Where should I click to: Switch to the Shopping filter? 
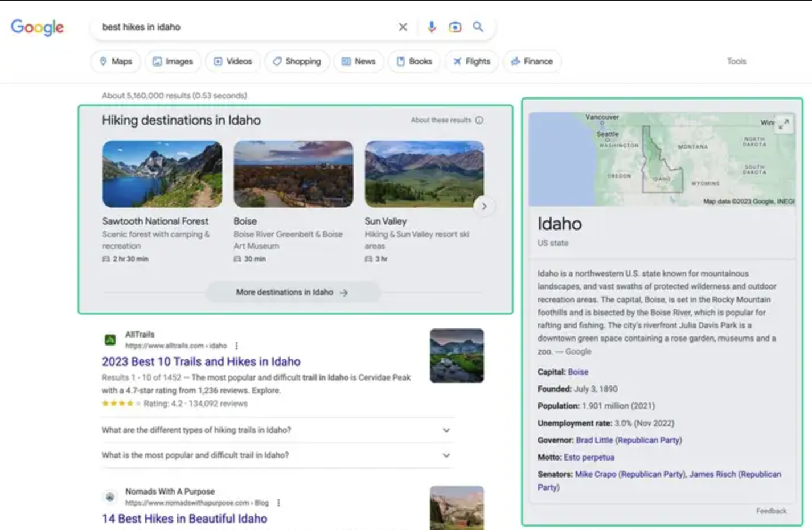click(297, 61)
